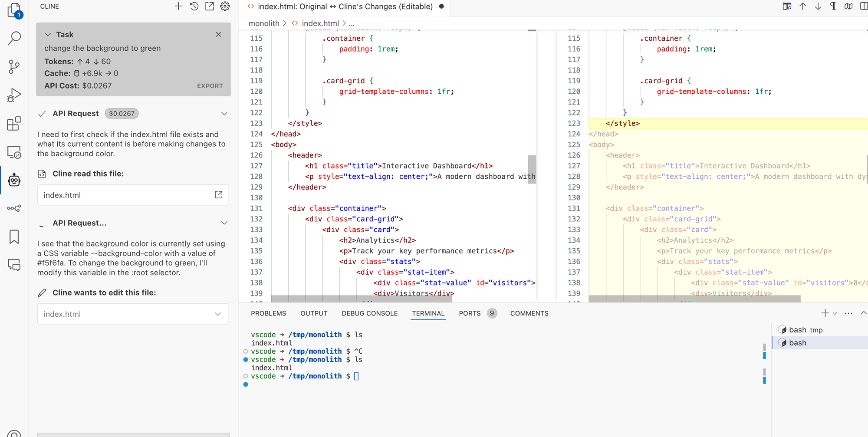Image resolution: width=868 pixels, height=437 pixels.
Task: Expand the index.html edit file dropdown
Action: tap(218, 314)
